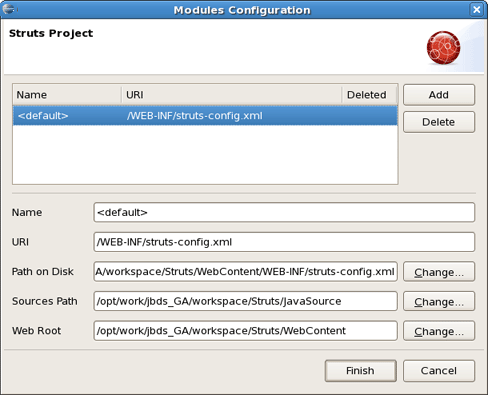488x395 pixels.
Task: Open the window menu icon in title bar
Action: click(8, 9)
